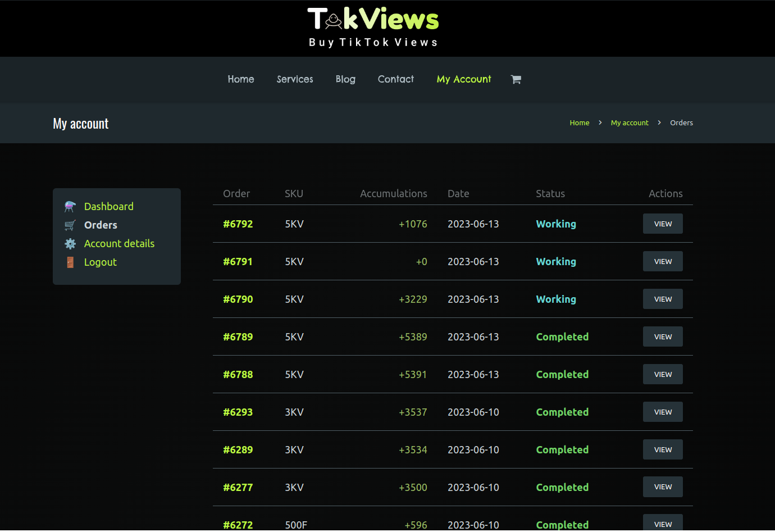Click the +5389 accumulations value
This screenshot has height=532, width=775.
pyautogui.click(x=413, y=337)
